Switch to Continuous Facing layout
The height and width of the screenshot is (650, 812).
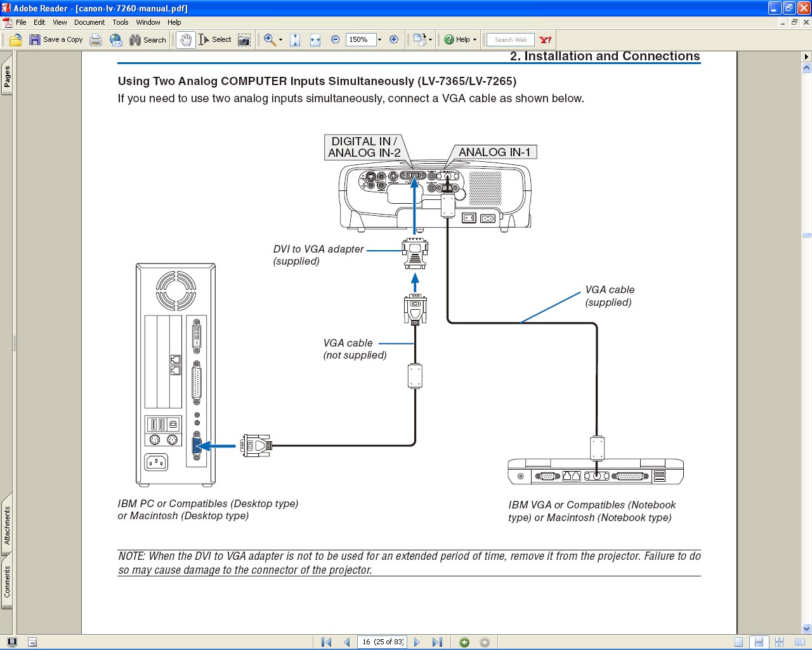pyautogui.click(x=779, y=642)
